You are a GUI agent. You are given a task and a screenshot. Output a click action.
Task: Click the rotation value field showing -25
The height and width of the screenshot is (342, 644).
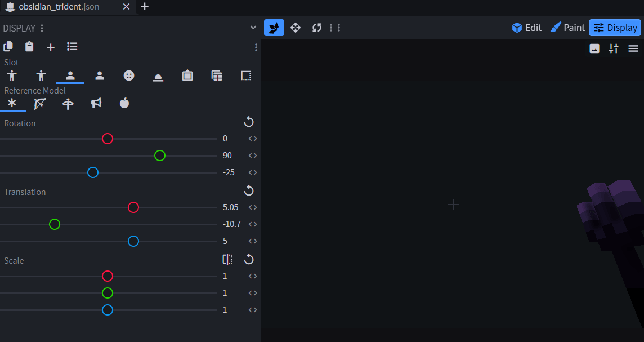(x=229, y=172)
